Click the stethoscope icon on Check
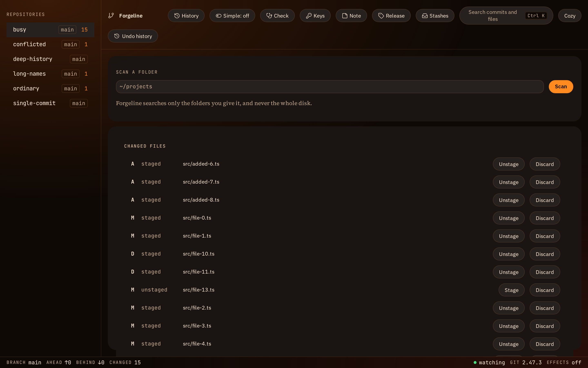The height and width of the screenshot is (368, 588). click(x=269, y=16)
